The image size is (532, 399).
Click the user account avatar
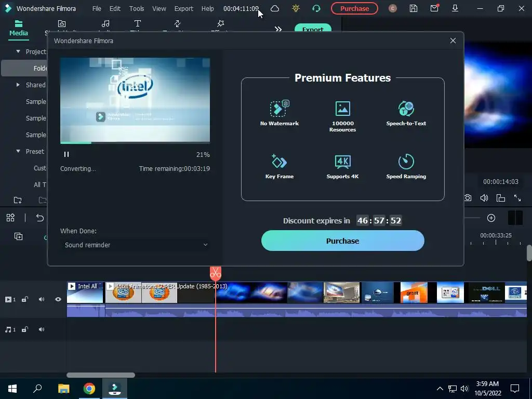(x=393, y=8)
